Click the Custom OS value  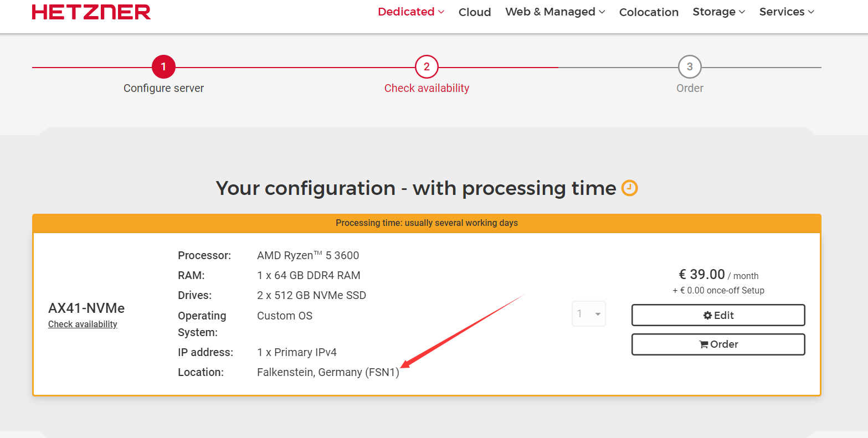coord(285,316)
